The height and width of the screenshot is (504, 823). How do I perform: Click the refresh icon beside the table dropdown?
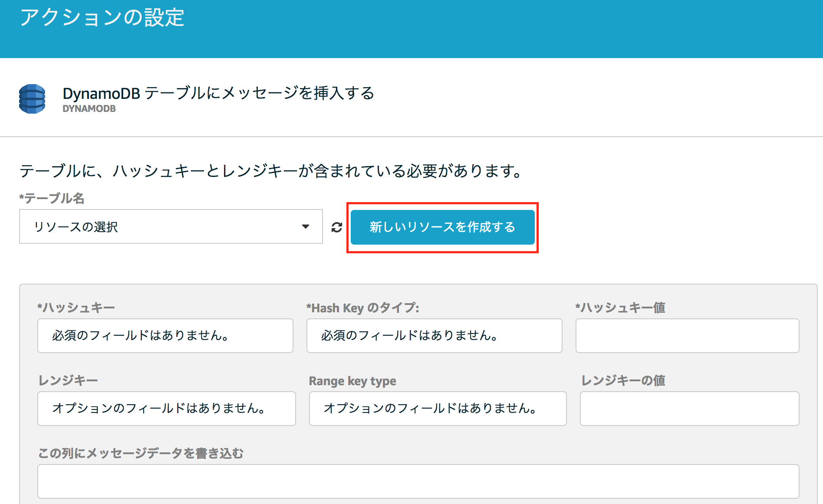(x=337, y=227)
